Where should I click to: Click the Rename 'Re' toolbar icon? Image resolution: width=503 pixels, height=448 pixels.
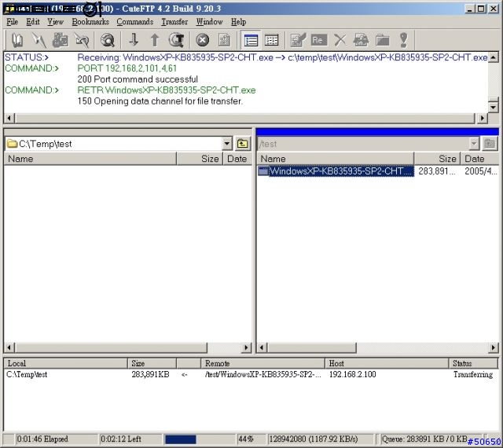318,40
